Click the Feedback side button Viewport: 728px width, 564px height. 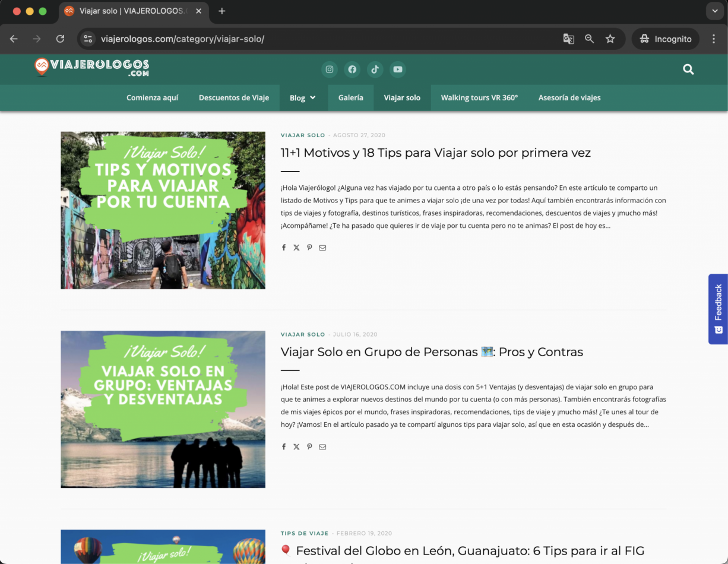718,309
